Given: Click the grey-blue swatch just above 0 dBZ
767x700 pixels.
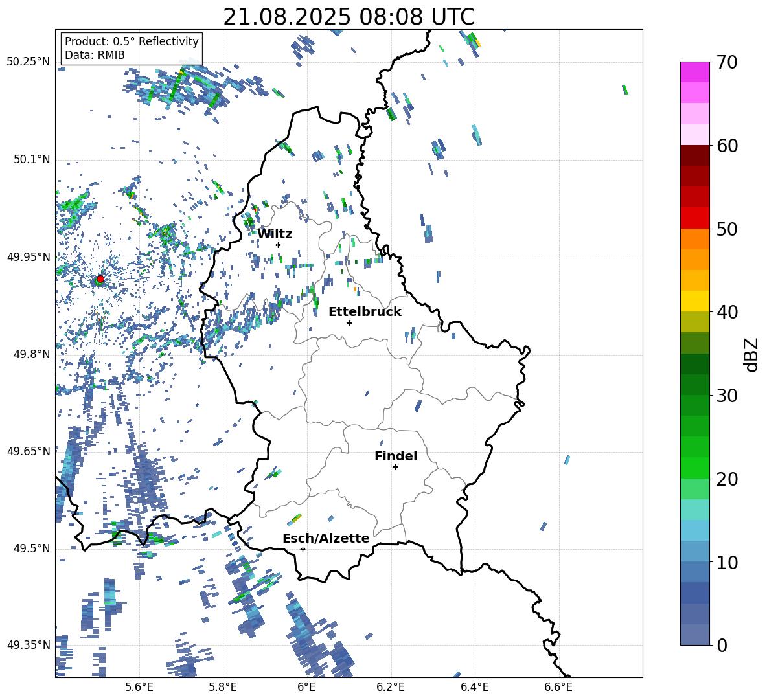Looking at the screenshot, I should 695,635.
